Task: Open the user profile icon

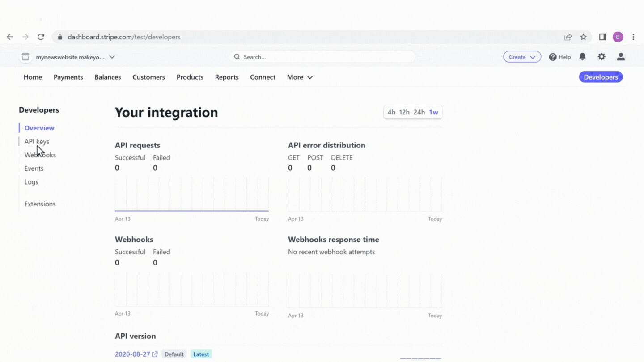Action: pyautogui.click(x=621, y=57)
